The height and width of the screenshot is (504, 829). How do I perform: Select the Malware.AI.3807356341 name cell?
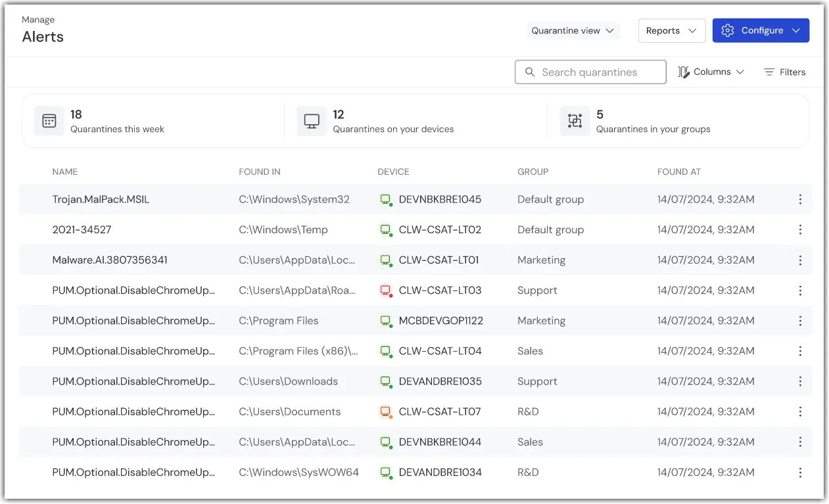pyautogui.click(x=110, y=260)
